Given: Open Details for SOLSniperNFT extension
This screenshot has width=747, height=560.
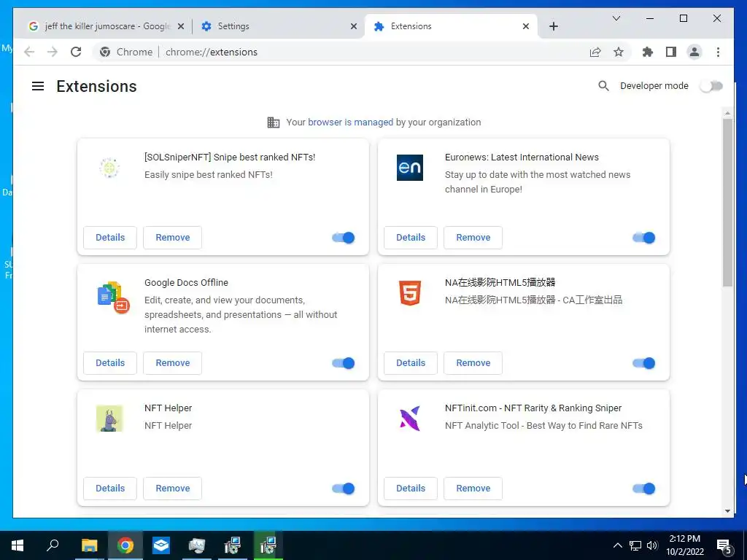Looking at the screenshot, I should pyautogui.click(x=110, y=238).
